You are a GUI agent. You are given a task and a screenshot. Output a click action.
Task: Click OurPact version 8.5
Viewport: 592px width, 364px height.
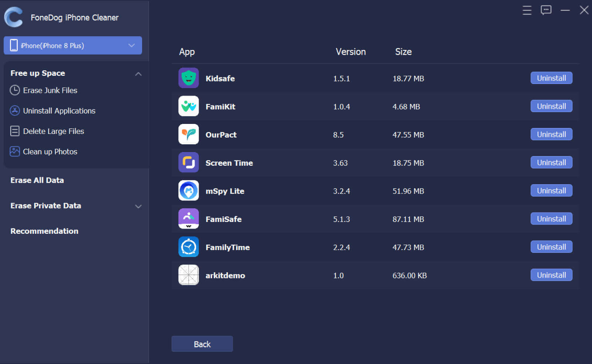pos(338,135)
